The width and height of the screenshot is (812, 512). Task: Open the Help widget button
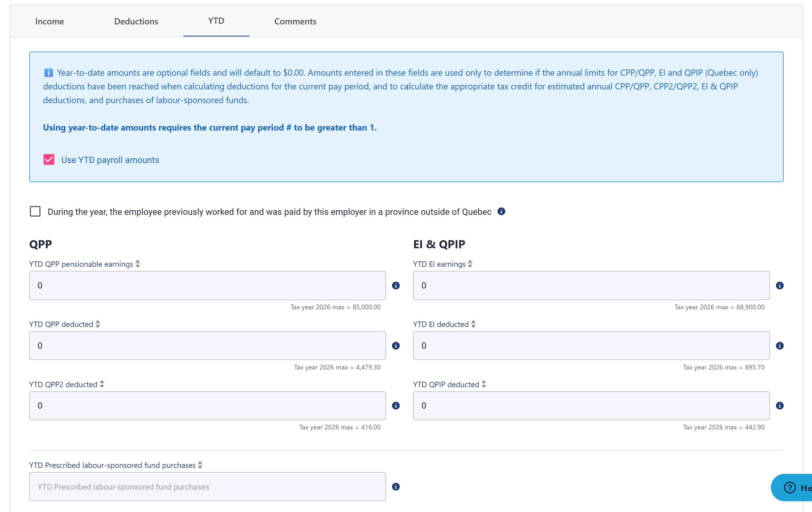tap(792, 487)
